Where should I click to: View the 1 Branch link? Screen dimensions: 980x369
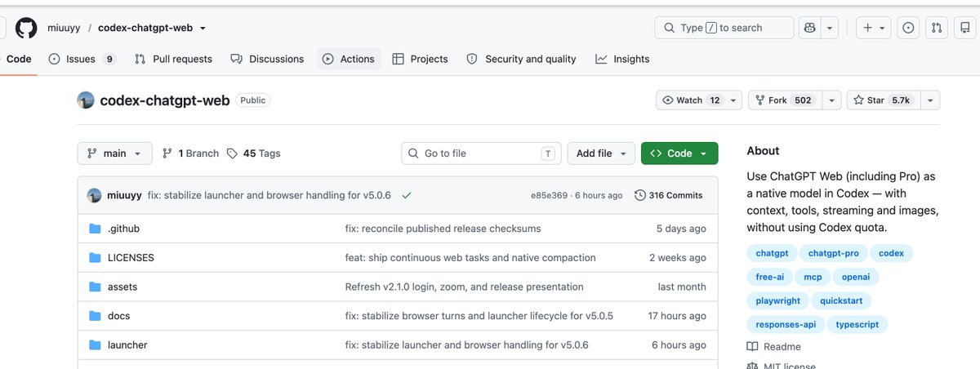click(x=191, y=153)
